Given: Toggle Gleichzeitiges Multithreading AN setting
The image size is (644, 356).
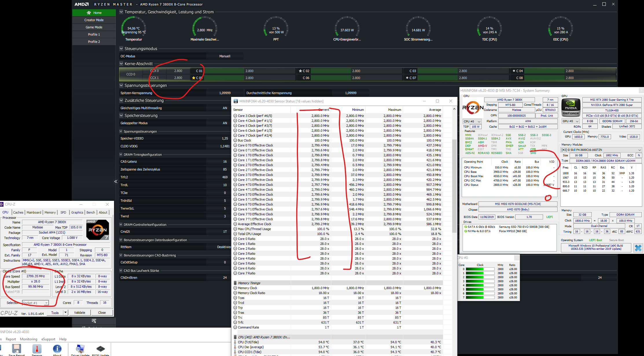Looking at the screenshot, I should click(x=225, y=108).
